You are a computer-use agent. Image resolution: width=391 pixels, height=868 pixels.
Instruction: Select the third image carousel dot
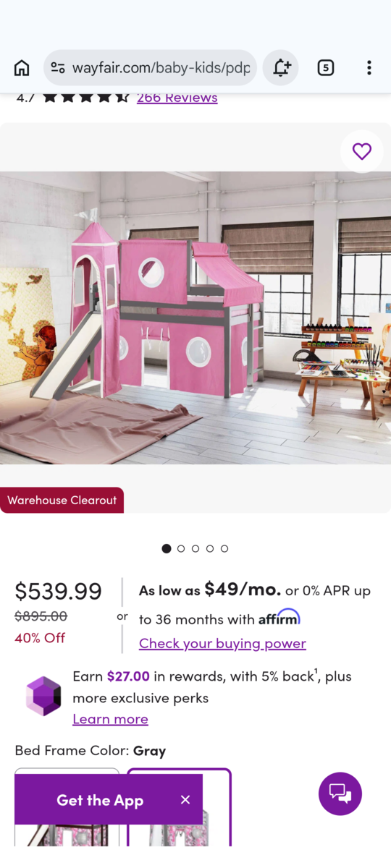click(195, 548)
